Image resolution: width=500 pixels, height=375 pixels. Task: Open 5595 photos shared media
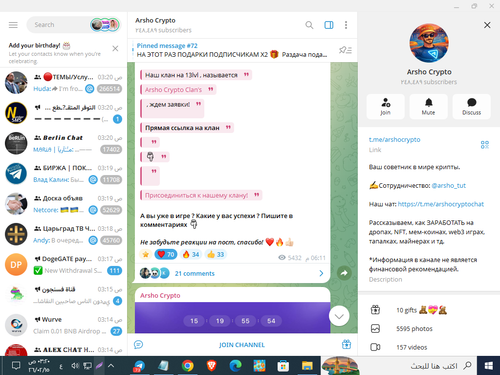[429, 329]
